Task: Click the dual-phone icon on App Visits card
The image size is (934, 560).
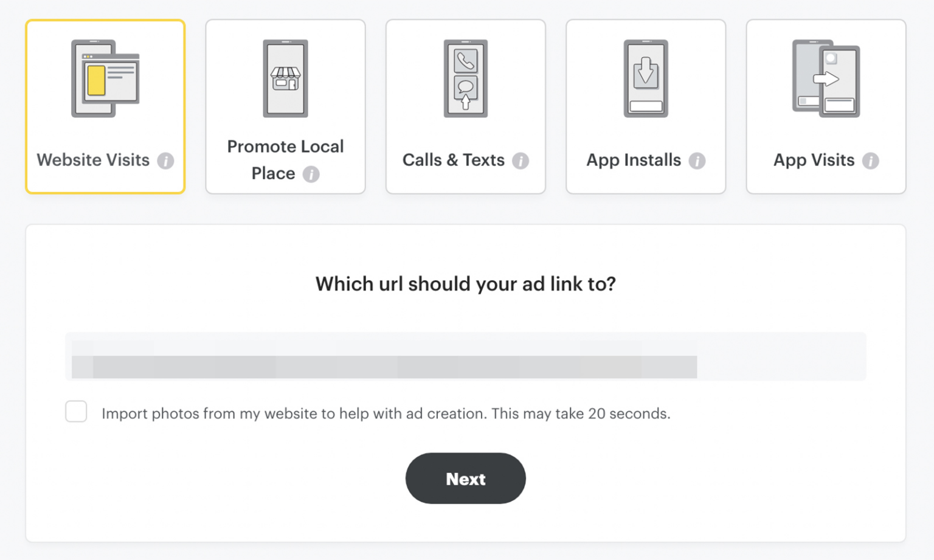Action: coord(825,79)
